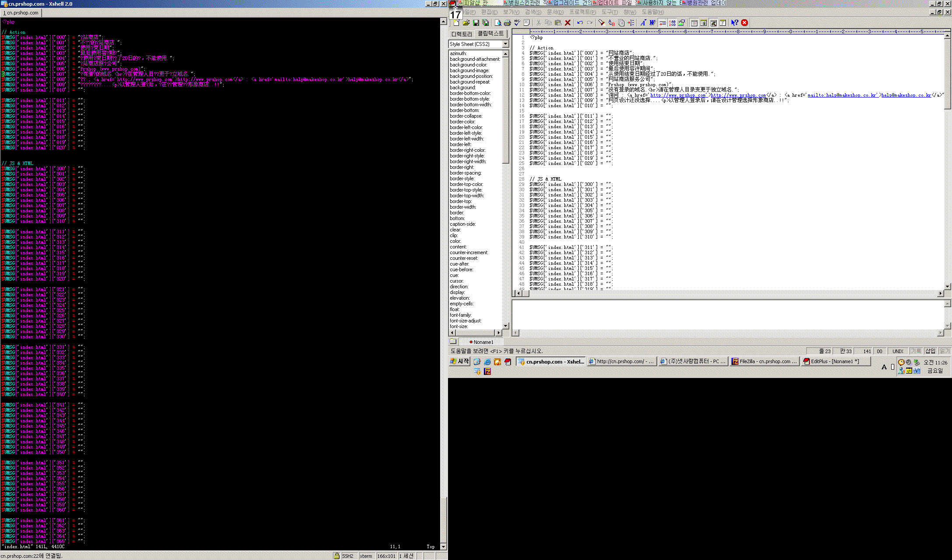Click the Open file folder icon
This screenshot has width=952, height=560.
(x=466, y=23)
